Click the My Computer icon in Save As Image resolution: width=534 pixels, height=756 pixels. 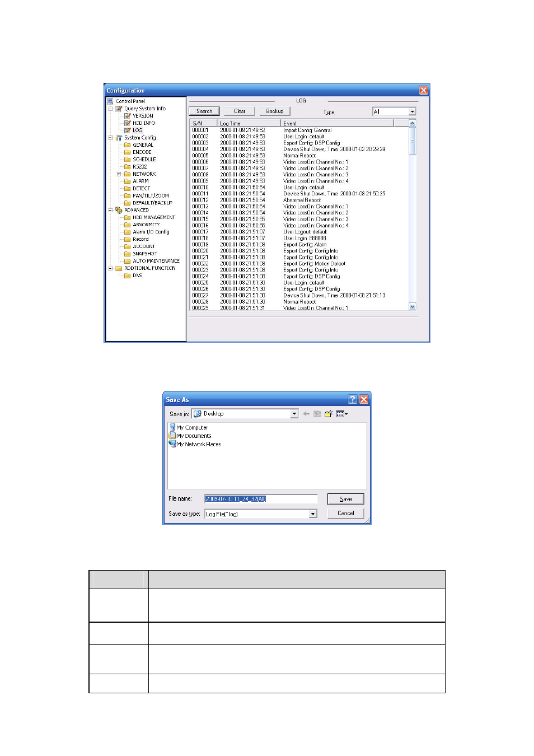172,427
